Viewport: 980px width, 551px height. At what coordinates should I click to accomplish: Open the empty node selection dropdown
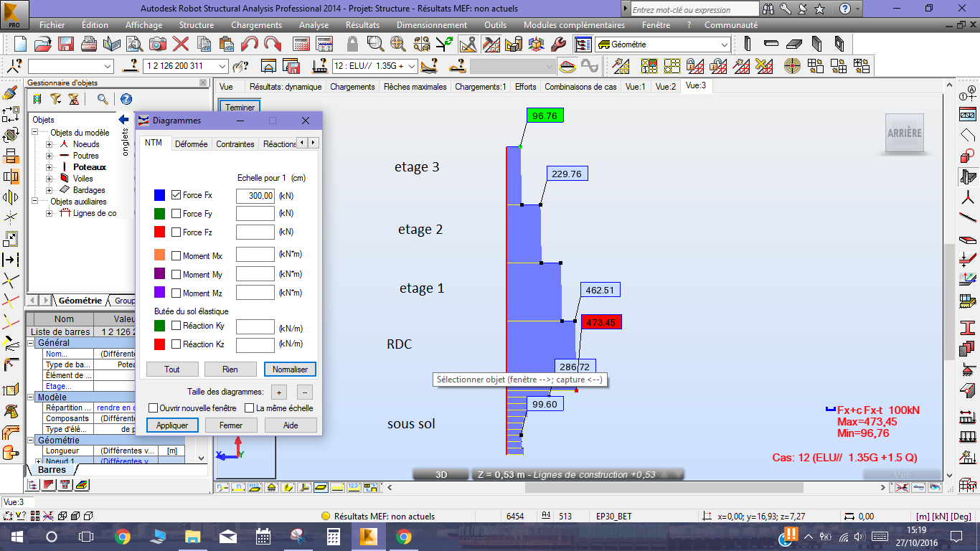[108, 67]
